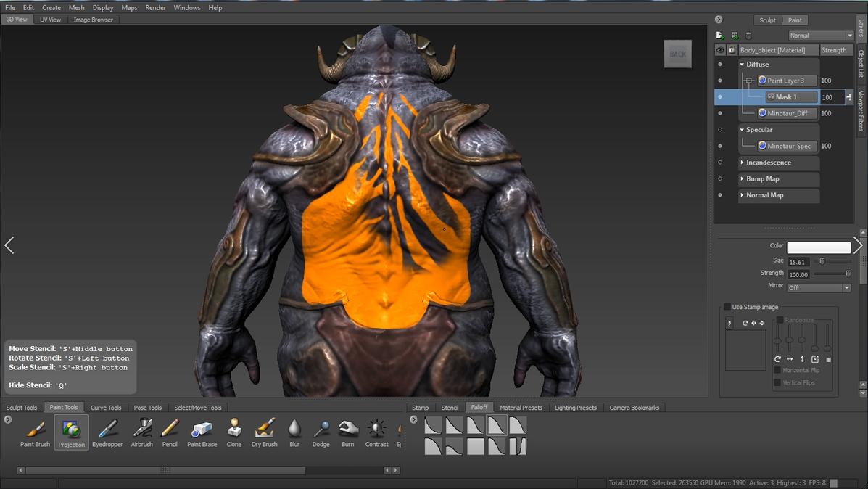Image resolution: width=868 pixels, height=489 pixels.
Task: Switch to the Sculpt Tools tab
Action: point(21,408)
